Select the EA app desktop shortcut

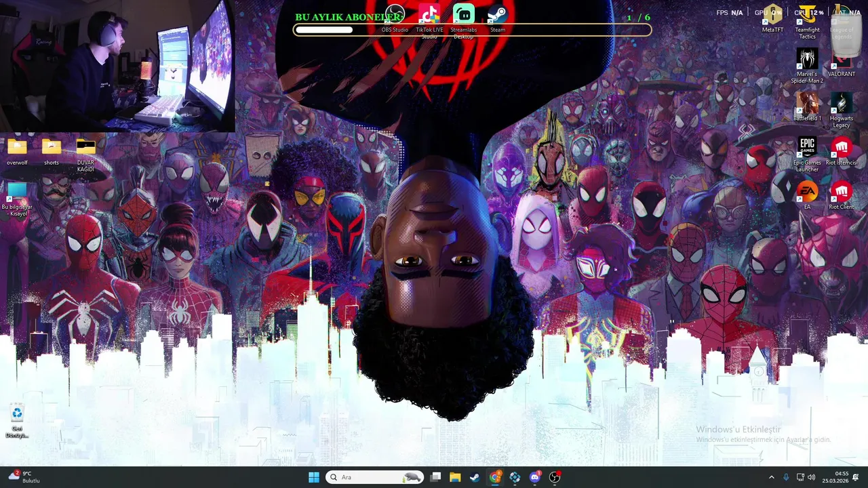tap(807, 195)
